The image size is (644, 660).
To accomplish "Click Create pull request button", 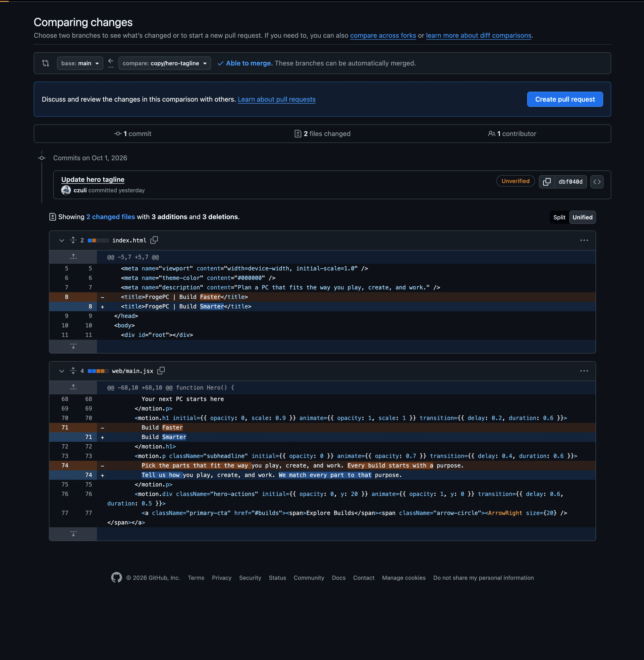I will pyautogui.click(x=565, y=99).
